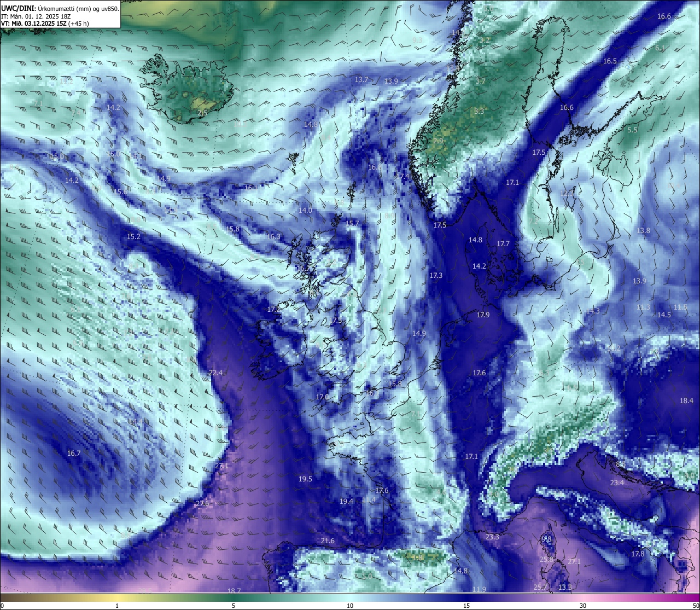Click the 13.7 value label
700x610 pixels.
tap(361, 79)
